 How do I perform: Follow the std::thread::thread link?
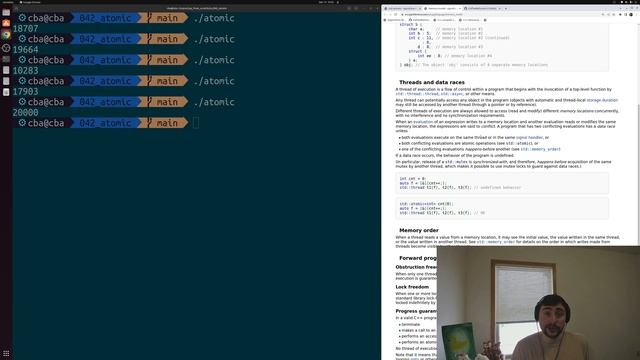click(x=417, y=94)
